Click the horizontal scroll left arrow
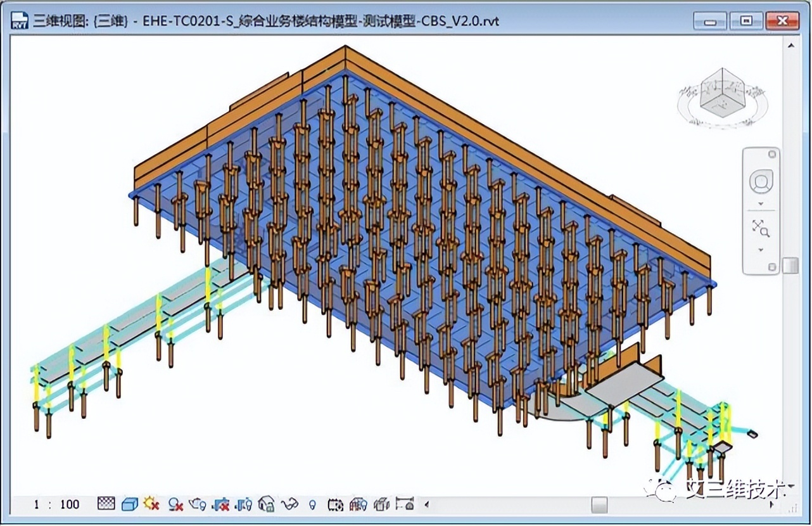The width and height of the screenshot is (812, 526). click(x=426, y=504)
